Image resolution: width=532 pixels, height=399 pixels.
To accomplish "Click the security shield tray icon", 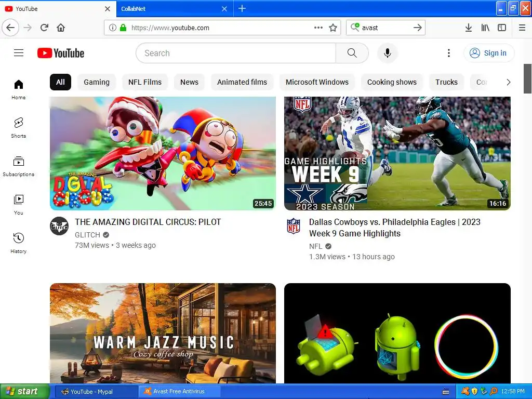I will pos(474,391).
